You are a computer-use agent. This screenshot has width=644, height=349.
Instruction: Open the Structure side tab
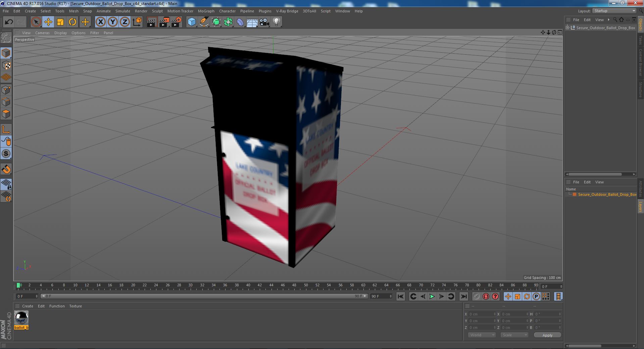click(x=640, y=90)
